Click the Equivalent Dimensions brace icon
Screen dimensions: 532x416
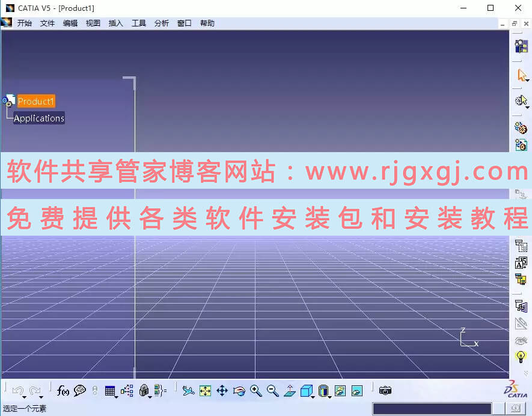[161, 391]
